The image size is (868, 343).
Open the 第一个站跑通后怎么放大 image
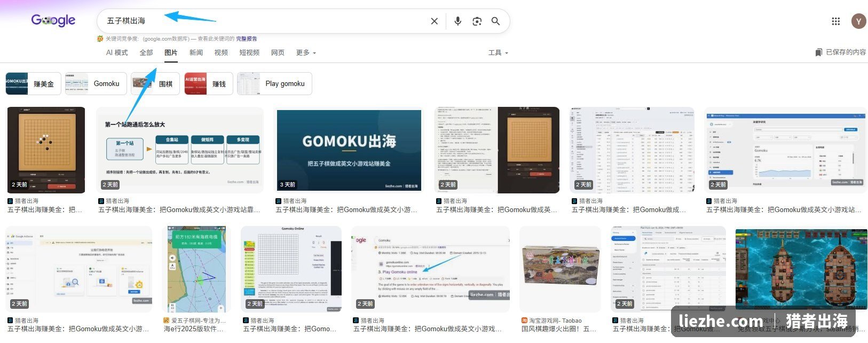coord(179,150)
